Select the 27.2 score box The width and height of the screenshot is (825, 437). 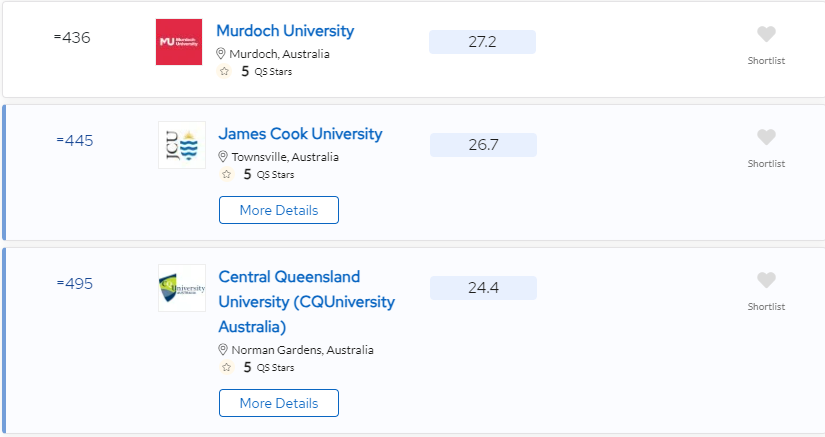coord(482,42)
